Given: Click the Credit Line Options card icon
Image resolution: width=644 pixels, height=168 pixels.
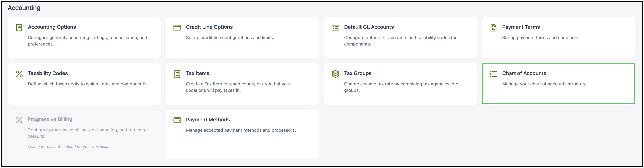Looking at the screenshot, I should [x=177, y=27].
